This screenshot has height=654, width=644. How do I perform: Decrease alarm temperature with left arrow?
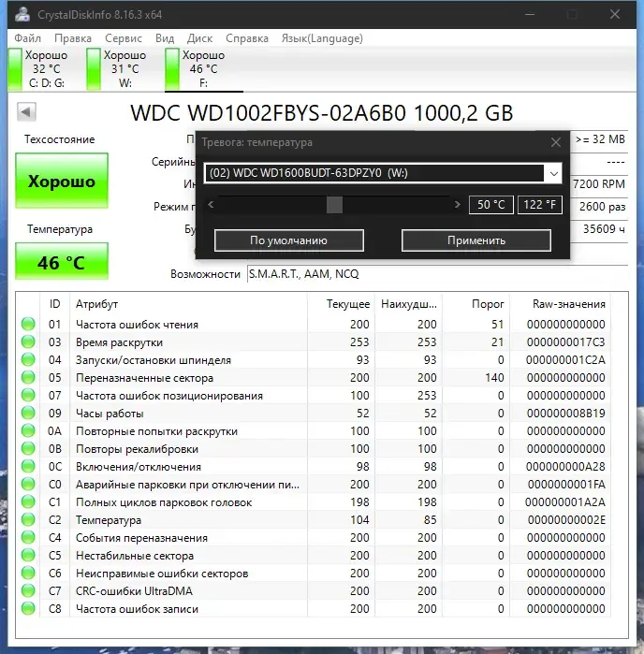pyautogui.click(x=211, y=205)
